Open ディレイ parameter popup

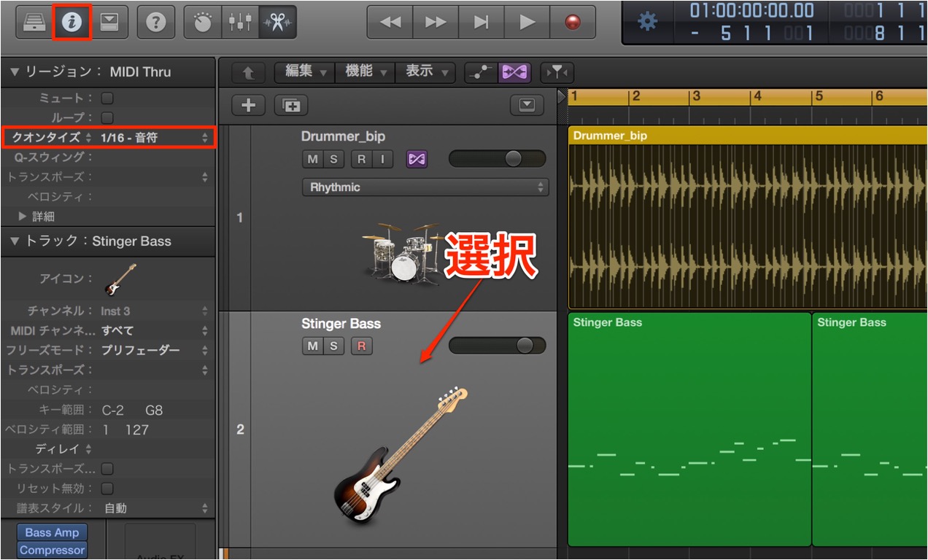click(x=64, y=449)
